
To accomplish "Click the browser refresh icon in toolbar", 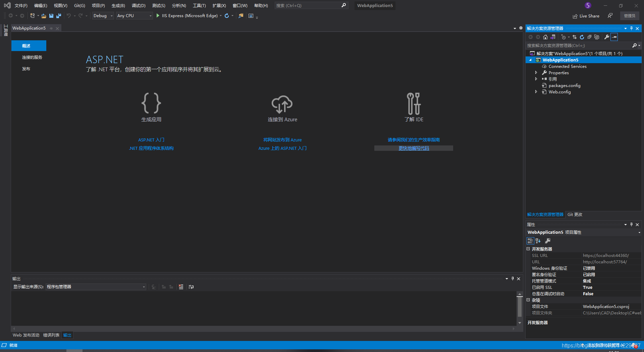I will [x=227, y=16].
